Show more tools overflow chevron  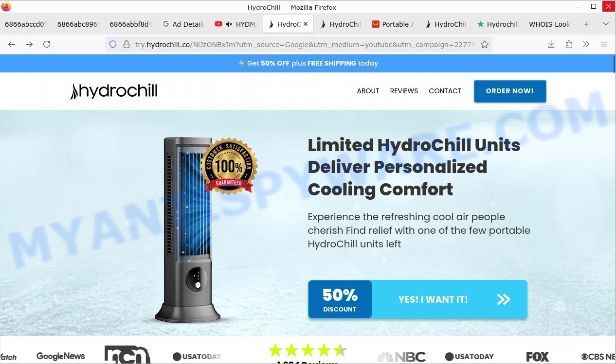coord(586,44)
